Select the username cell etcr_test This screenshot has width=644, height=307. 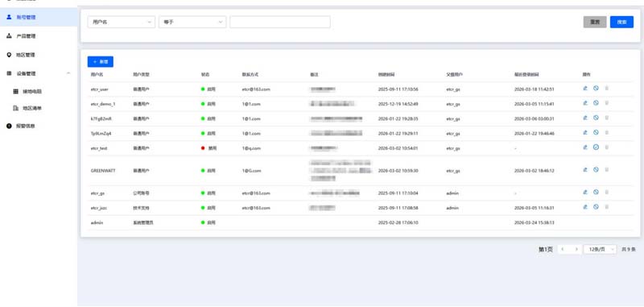pyautogui.click(x=99, y=148)
